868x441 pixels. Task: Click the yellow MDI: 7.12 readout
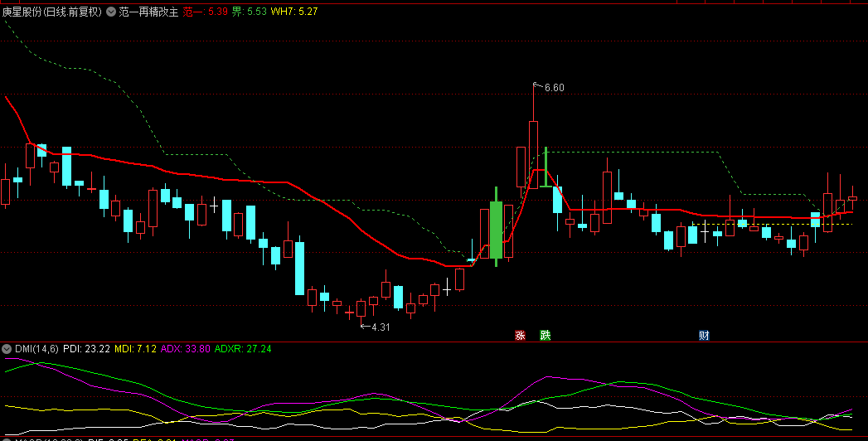tap(135, 349)
